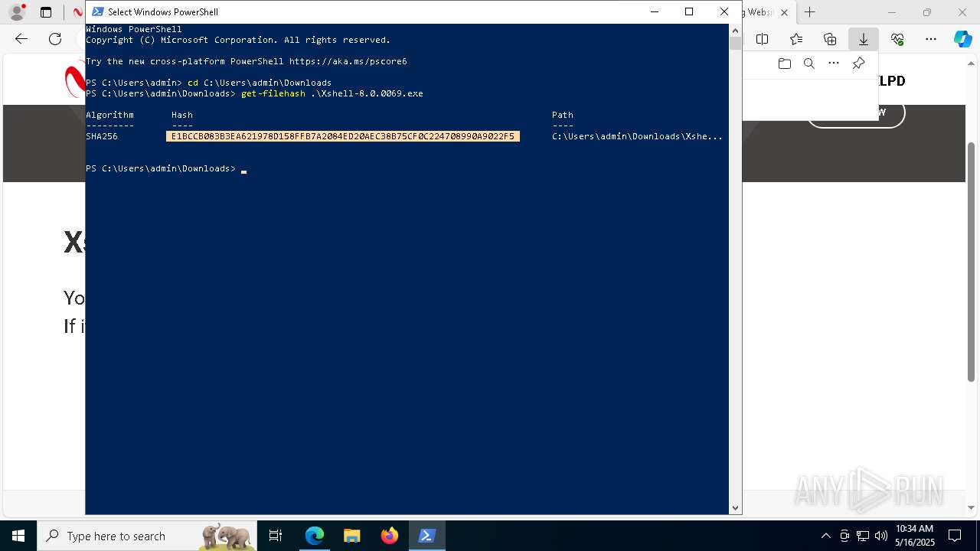Screen dimensions: 980x551
Task: Show hidden system tray icons
Action: (825, 536)
